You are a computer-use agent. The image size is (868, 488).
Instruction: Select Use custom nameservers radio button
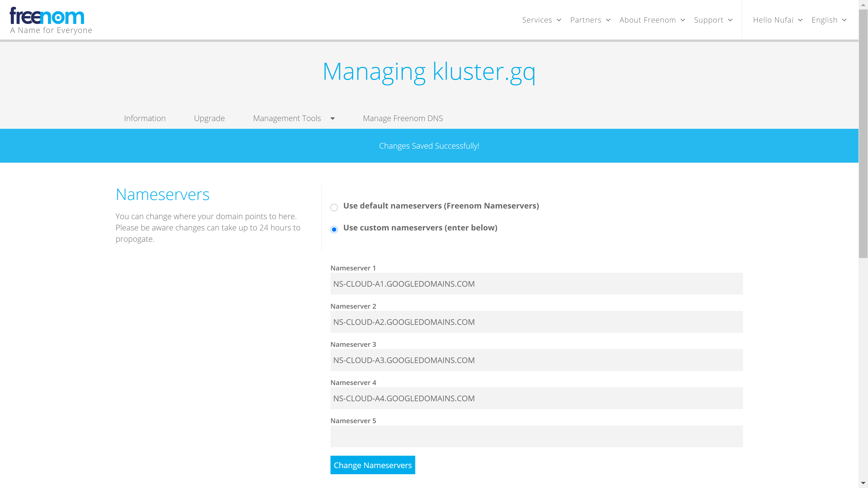click(334, 230)
